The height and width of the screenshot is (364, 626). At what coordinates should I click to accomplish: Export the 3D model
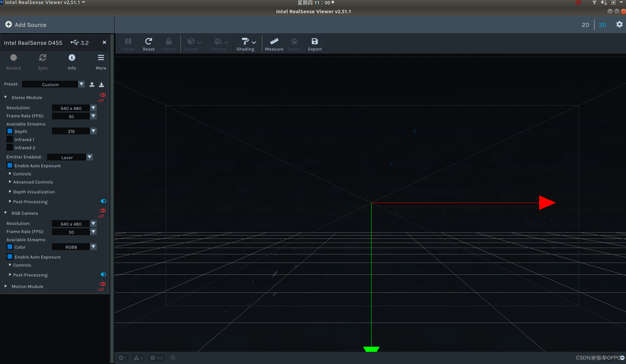click(x=315, y=44)
